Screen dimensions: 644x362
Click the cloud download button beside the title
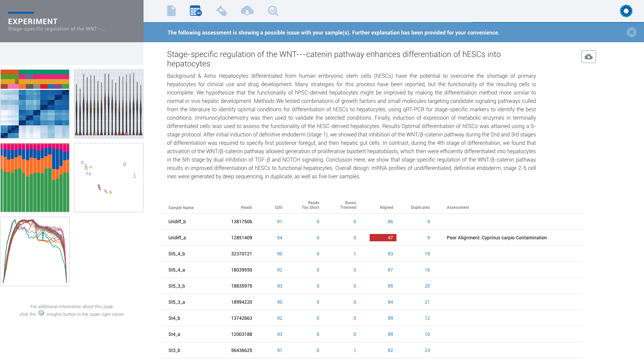pos(589,57)
